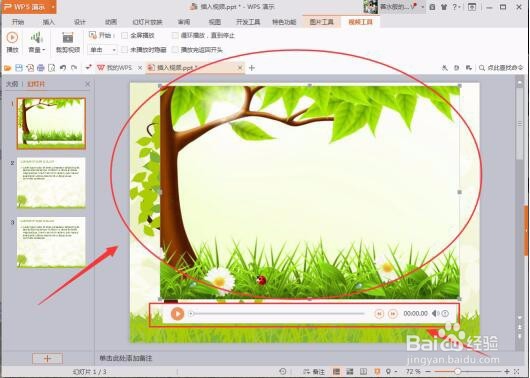Switch to Normal view icon in status bar
The height and width of the screenshot is (378, 530).
coord(336,372)
